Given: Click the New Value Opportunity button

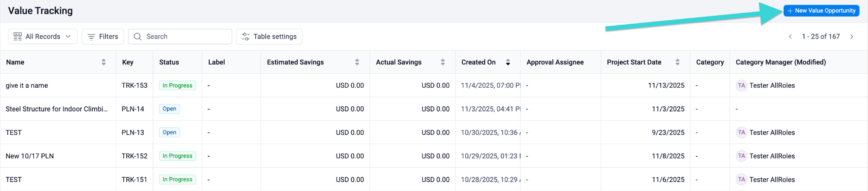Looking at the screenshot, I should pos(821,11).
